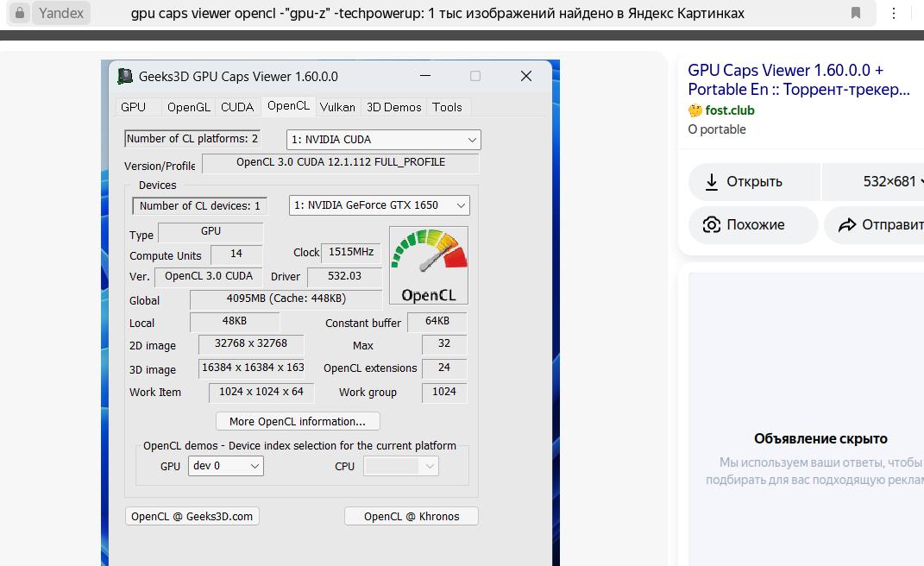Click the 2D image 32768 x 32768 field
The image size is (924, 566).
[251, 343]
